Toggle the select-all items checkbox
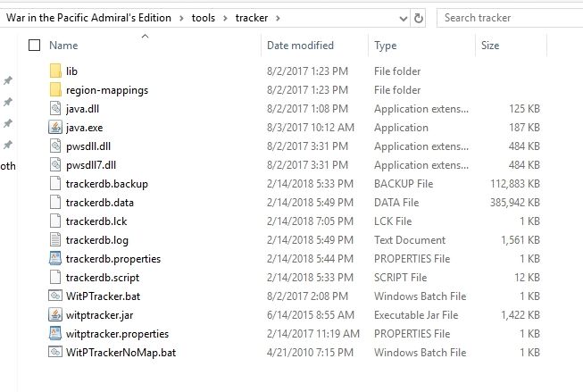This screenshot has width=583, height=392. coord(34,45)
